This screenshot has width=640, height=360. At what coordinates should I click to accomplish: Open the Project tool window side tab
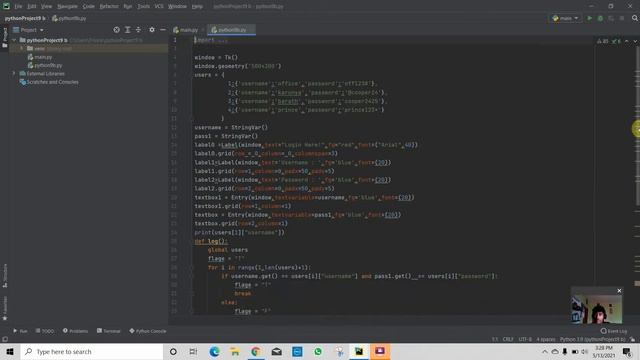pyautogui.click(x=5, y=38)
